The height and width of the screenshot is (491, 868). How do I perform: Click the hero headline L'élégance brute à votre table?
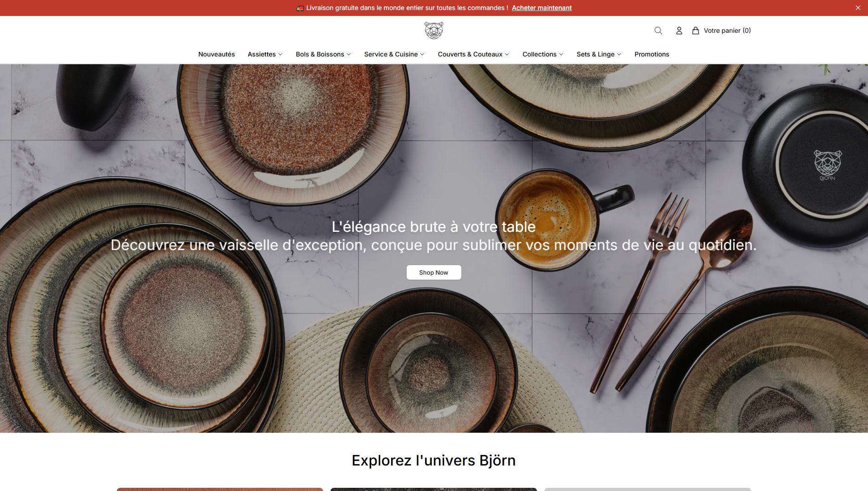pos(434,227)
